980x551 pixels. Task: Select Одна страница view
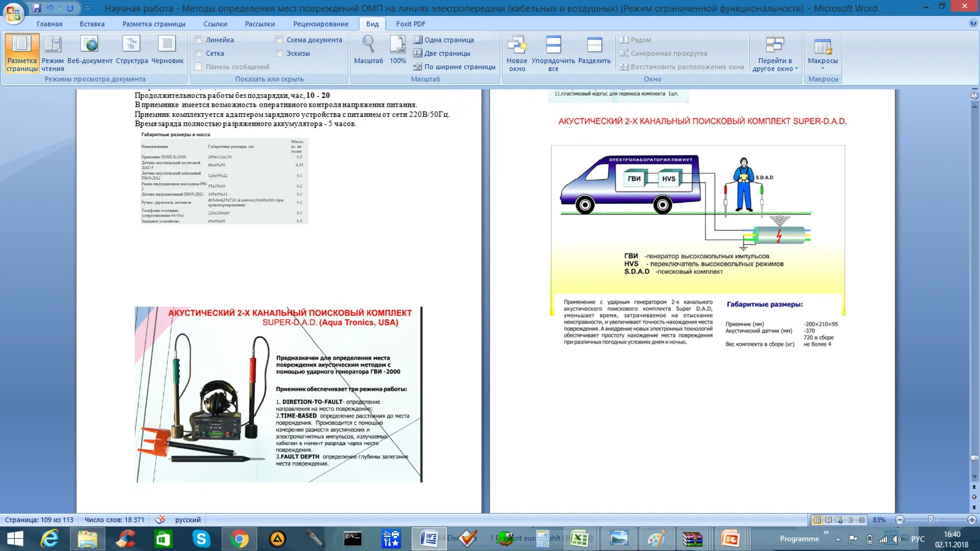pyautogui.click(x=443, y=40)
